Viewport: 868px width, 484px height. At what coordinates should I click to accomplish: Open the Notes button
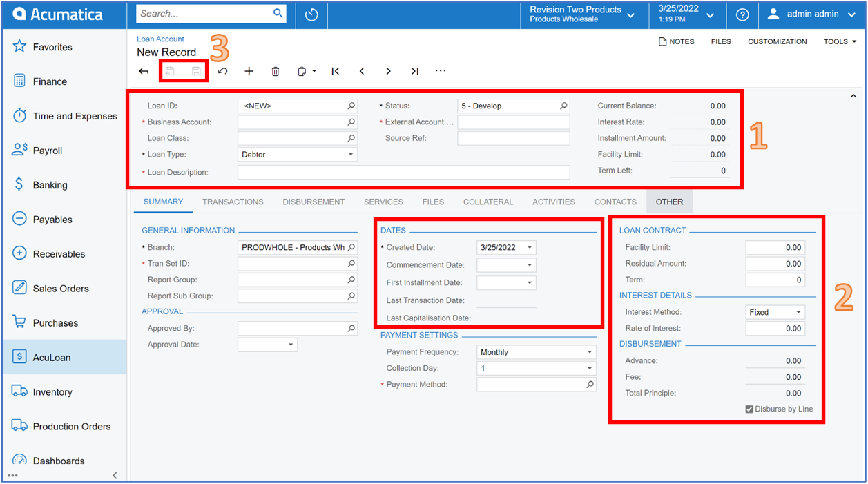tap(677, 42)
